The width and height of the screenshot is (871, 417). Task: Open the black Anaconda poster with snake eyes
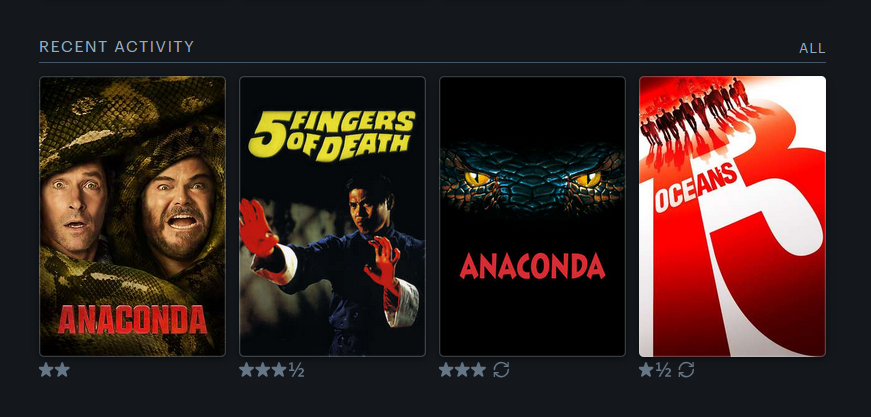click(532, 216)
